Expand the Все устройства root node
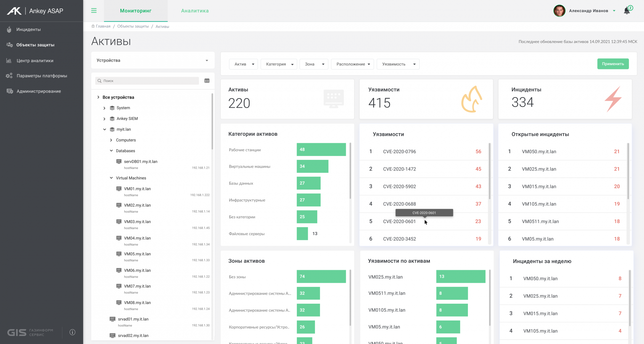644x344 pixels. pos(98,97)
